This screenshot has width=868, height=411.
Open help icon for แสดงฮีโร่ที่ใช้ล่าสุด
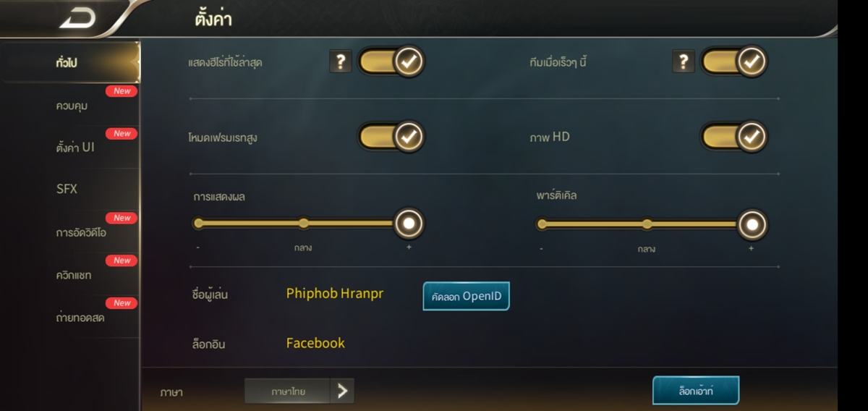(x=340, y=62)
